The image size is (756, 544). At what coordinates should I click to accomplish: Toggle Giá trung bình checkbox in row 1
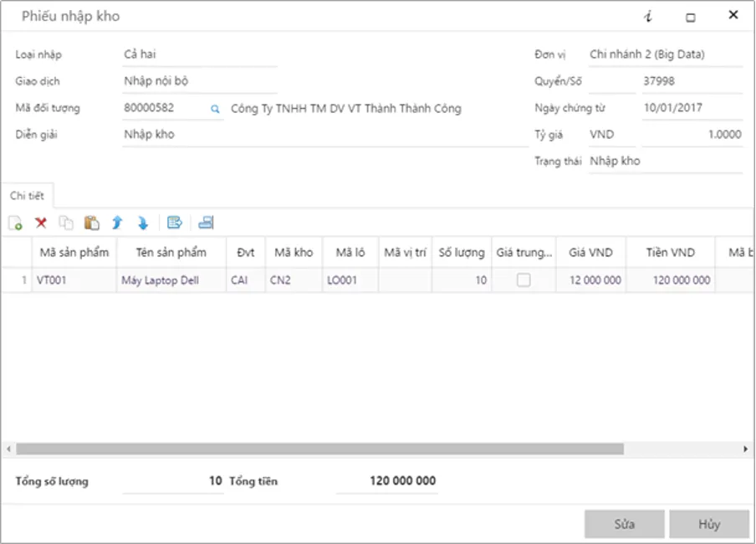[x=523, y=280]
